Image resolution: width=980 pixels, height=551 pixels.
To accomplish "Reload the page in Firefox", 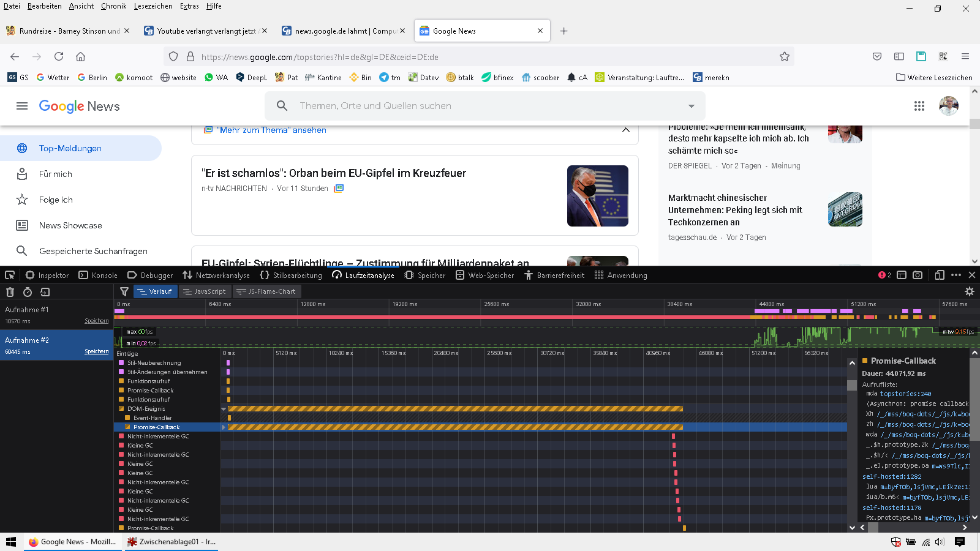I will [59, 56].
